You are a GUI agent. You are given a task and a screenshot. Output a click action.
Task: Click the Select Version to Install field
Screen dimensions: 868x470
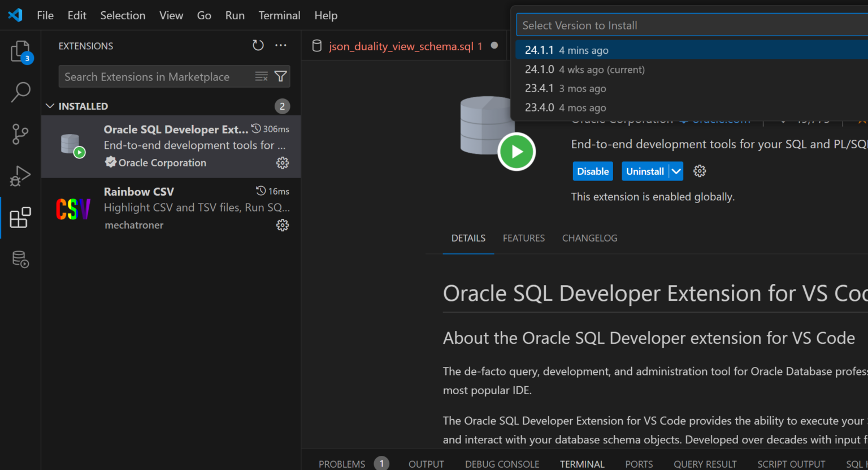[x=622, y=24]
